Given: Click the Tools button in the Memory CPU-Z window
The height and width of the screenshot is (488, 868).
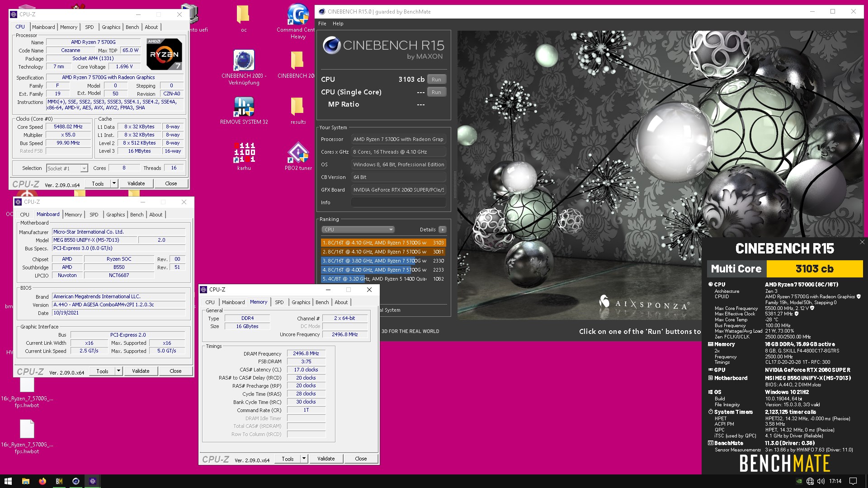Looking at the screenshot, I should click(x=288, y=459).
